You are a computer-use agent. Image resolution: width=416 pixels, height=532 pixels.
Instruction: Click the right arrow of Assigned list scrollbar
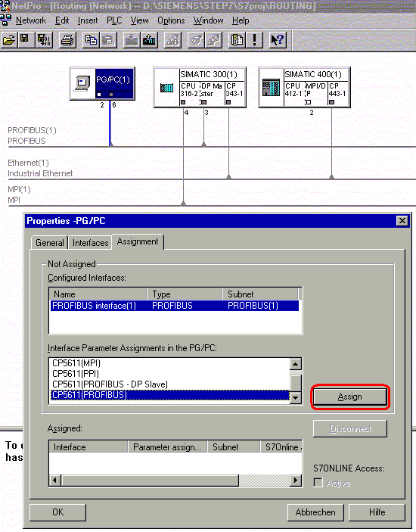coord(296,480)
